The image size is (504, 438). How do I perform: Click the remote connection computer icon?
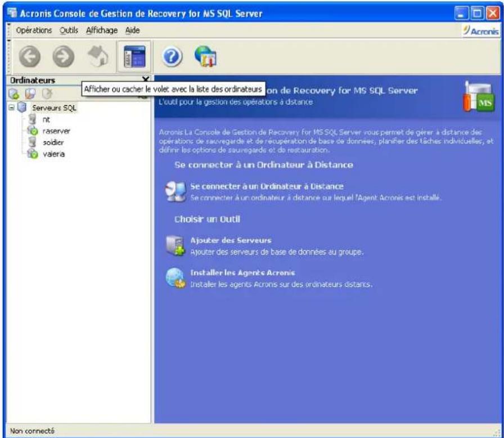coord(175,191)
